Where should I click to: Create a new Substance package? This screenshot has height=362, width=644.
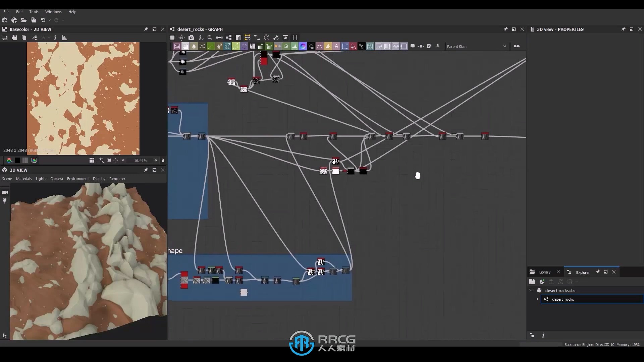click(5, 20)
